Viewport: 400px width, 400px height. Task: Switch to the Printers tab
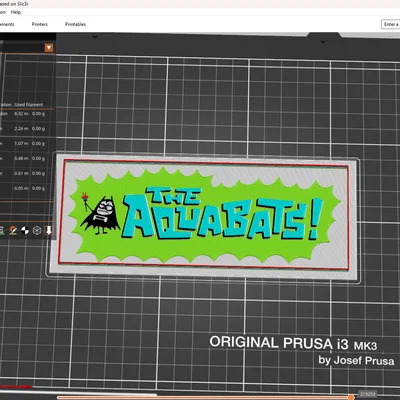click(40, 24)
